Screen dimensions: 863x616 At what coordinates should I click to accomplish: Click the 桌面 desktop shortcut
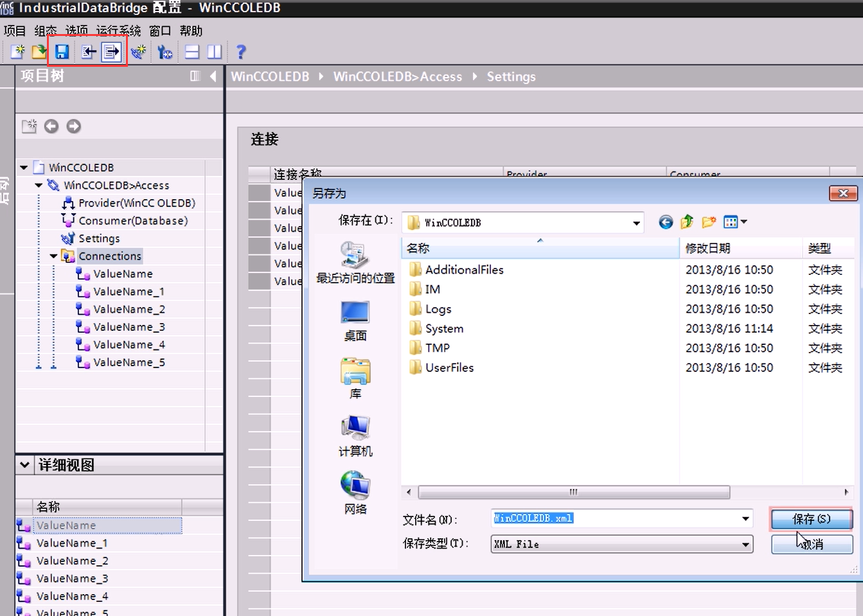[355, 321]
